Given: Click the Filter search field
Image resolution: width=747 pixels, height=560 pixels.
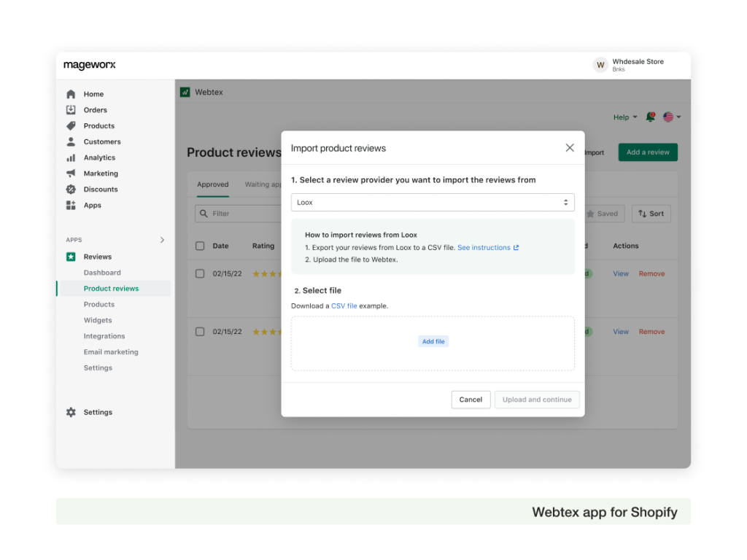Looking at the screenshot, I should point(239,214).
